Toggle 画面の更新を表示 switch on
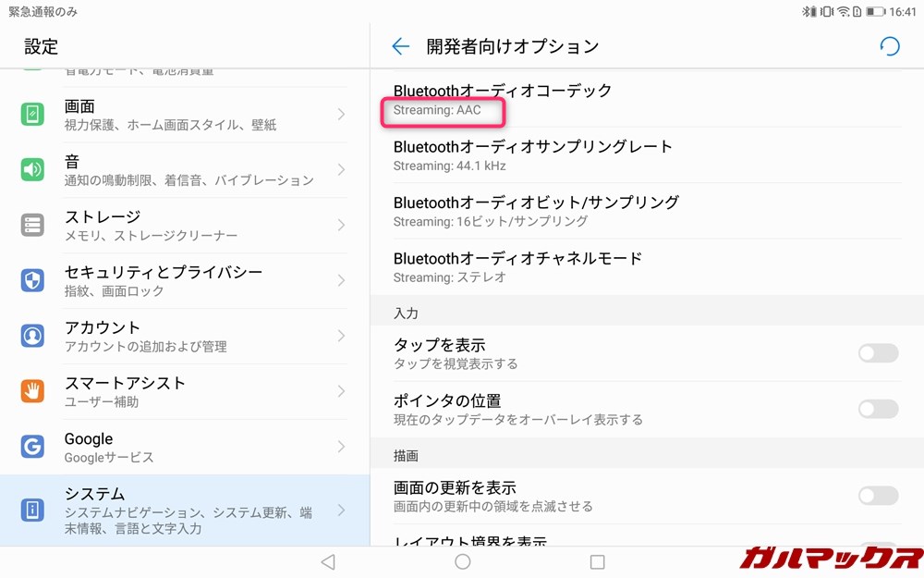924x578 pixels. [877, 496]
